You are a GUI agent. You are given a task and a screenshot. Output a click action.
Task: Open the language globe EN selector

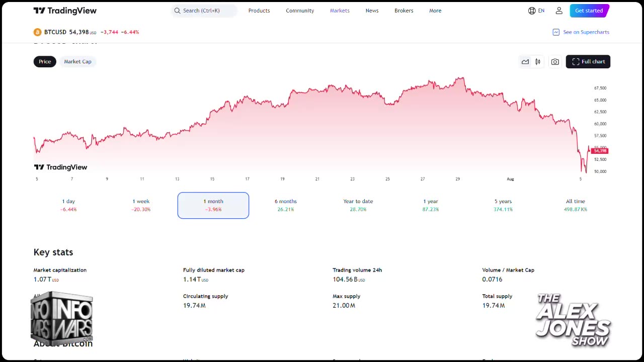point(536,11)
